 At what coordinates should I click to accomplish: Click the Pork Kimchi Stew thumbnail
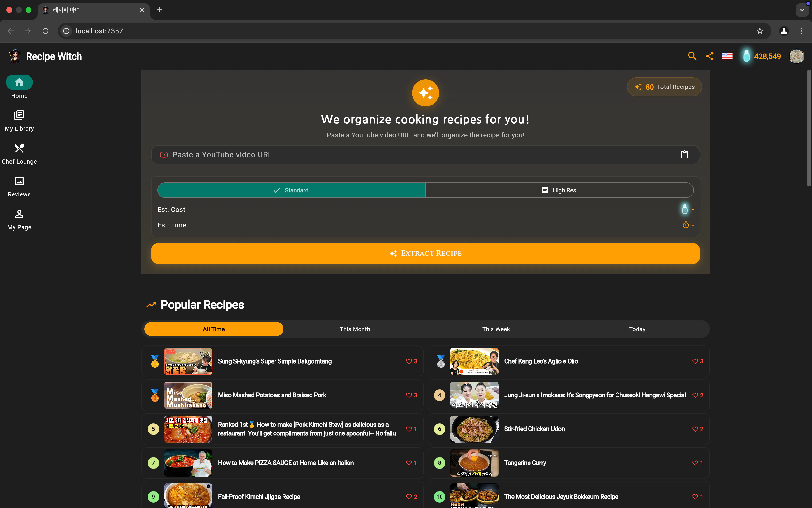(x=188, y=429)
